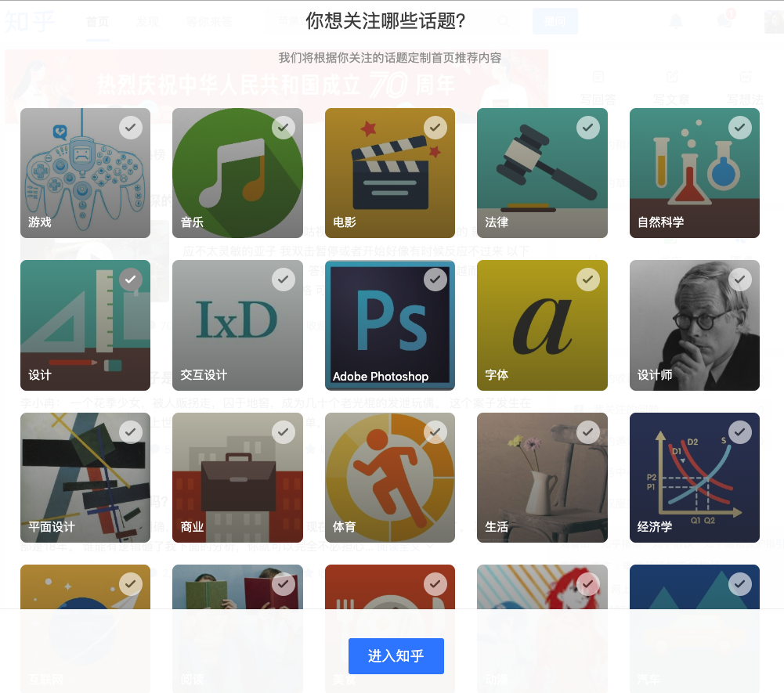Select the 经济学 topic card
The width and height of the screenshot is (784, 693).
coord(695,478)
